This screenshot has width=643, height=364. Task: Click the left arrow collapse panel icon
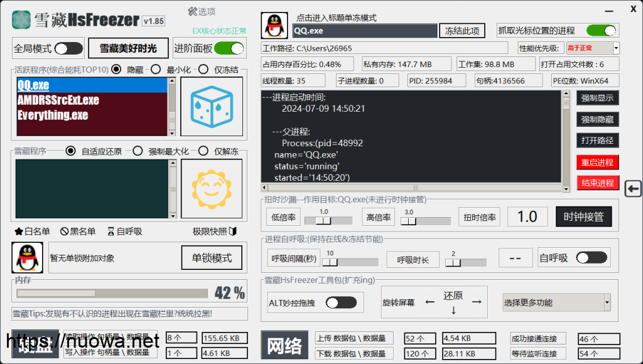click(x=633, y=188)
